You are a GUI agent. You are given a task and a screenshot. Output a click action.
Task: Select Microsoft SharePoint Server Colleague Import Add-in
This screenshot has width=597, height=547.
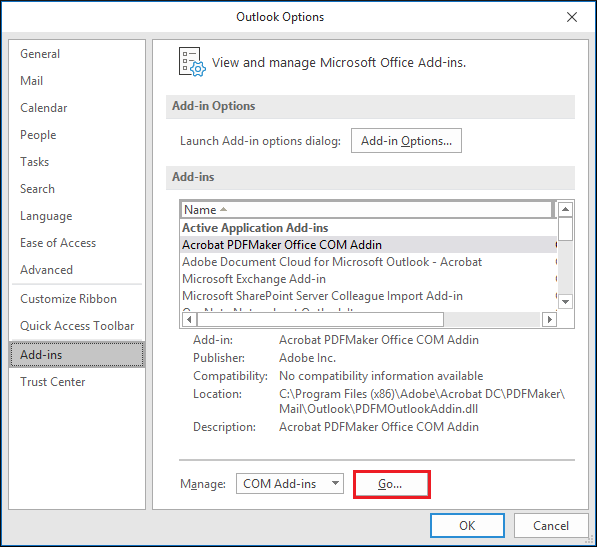click(369, 296)
